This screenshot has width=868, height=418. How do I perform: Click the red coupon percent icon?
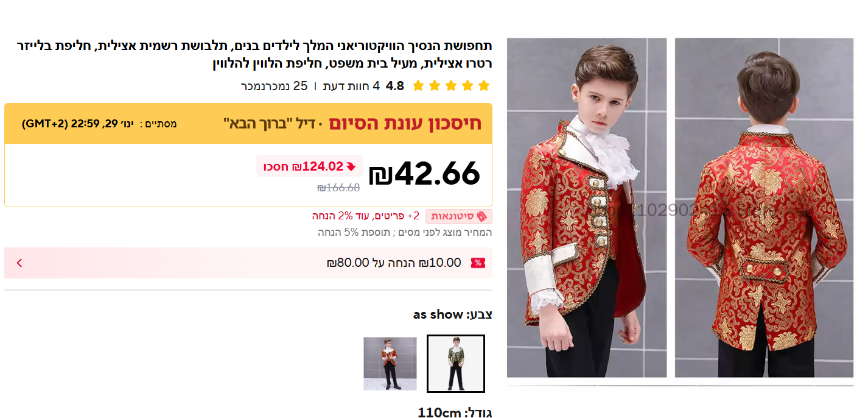[478, 263]
